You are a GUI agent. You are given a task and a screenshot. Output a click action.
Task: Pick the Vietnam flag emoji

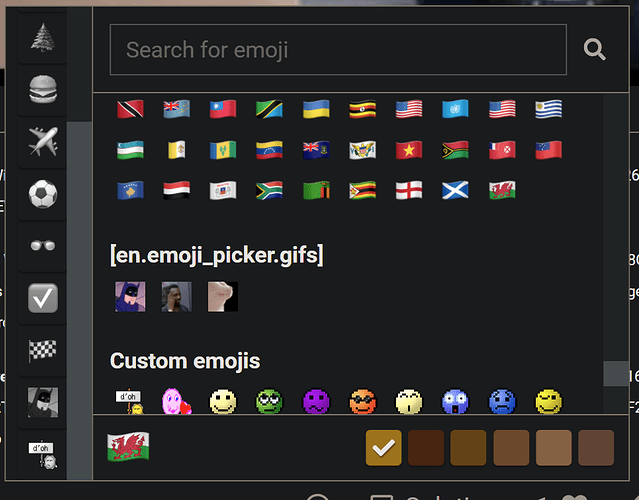pos(409,150)
